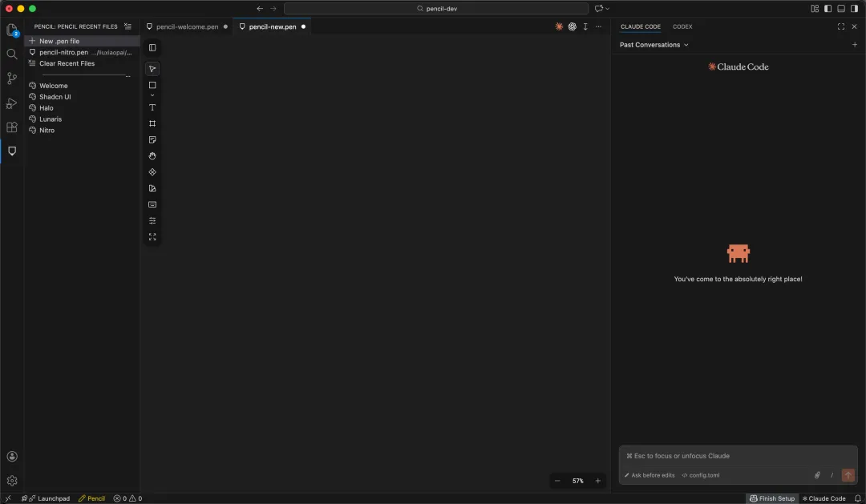Click the clear-list icon in Pencil Recent Files header
866x504 pixels.
click(127, 26)
